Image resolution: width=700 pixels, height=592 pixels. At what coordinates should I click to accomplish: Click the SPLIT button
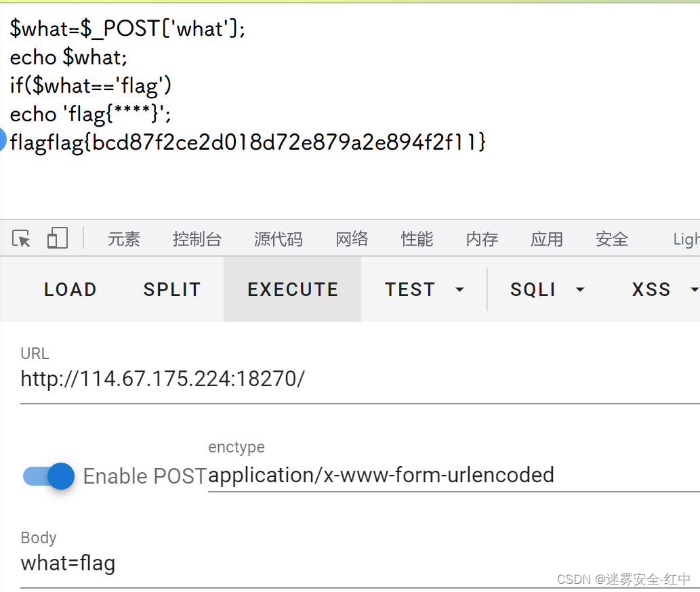point(172,289)
